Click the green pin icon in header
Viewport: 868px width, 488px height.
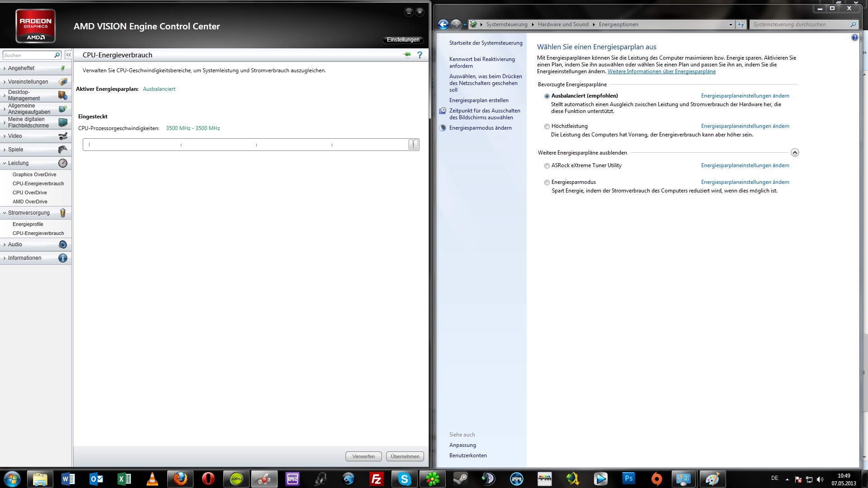pos(407,55)
